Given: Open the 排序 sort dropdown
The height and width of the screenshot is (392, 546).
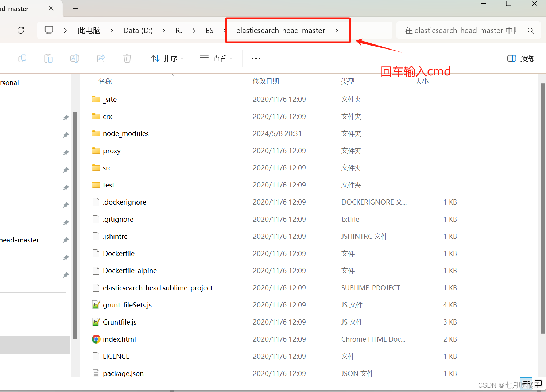Looking at the screenshot, I should (x=168, y=58).
